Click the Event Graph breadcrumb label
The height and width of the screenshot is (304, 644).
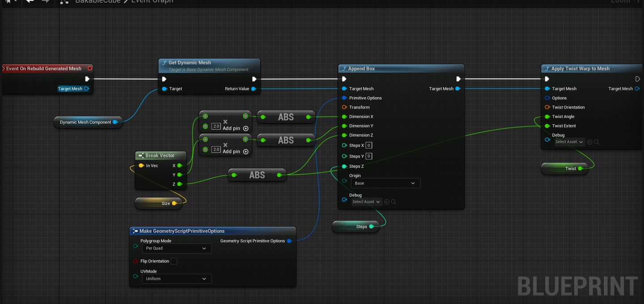[x=152, y=2]
